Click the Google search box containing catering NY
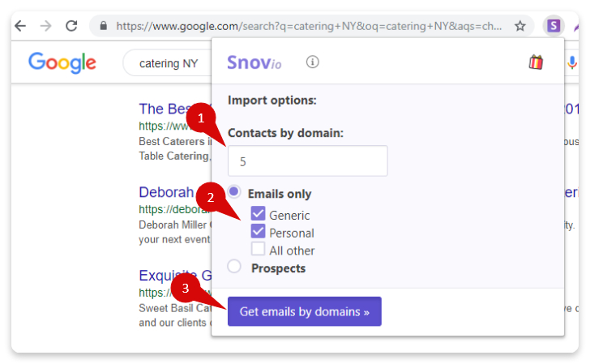The width and height of the screenshot is (590, 364). [168, 63]
